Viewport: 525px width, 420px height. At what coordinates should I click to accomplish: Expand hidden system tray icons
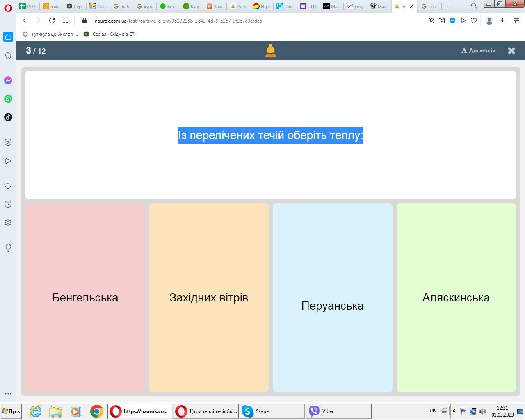tap(454, 411)
